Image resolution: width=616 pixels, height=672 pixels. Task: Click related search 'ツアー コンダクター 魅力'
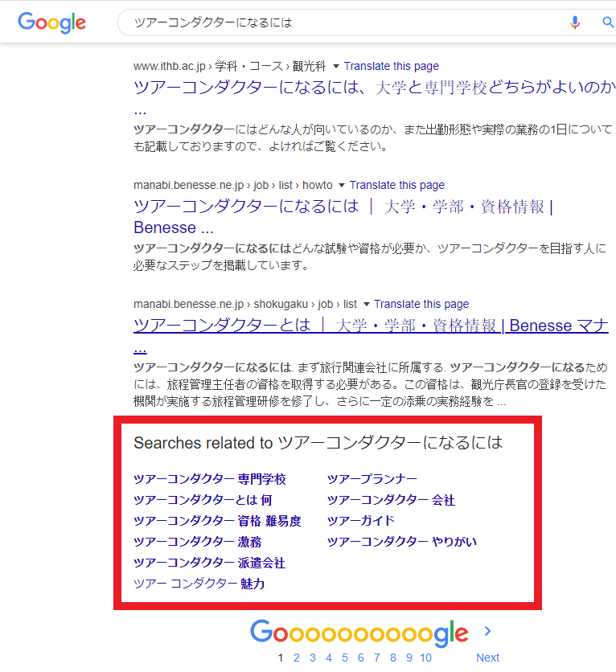[x=199, y=584]
